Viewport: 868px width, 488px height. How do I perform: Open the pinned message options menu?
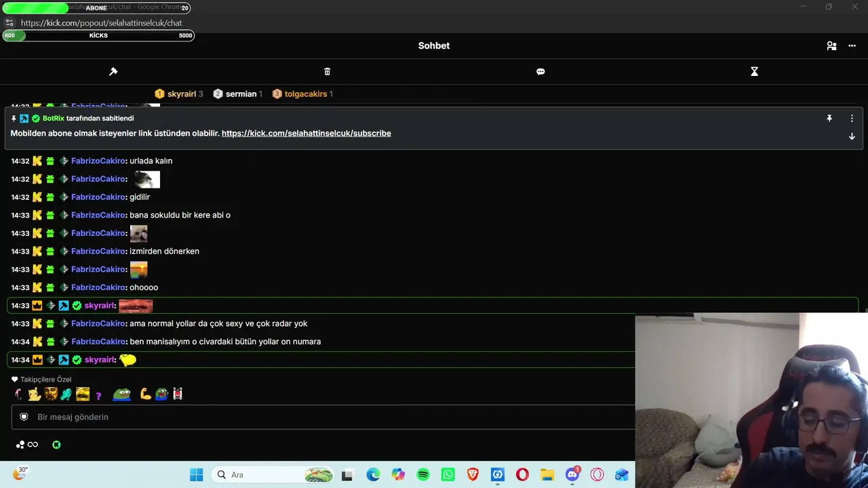(852, 119)
